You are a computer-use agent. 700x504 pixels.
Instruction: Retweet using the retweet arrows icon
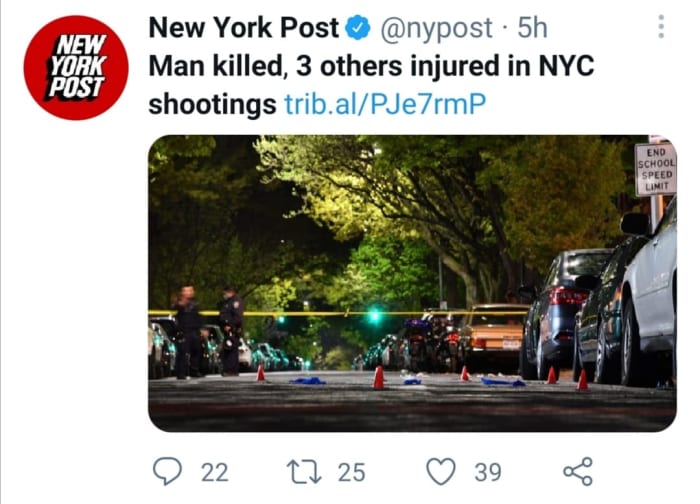pyautogui.click(x=304, y=472)
